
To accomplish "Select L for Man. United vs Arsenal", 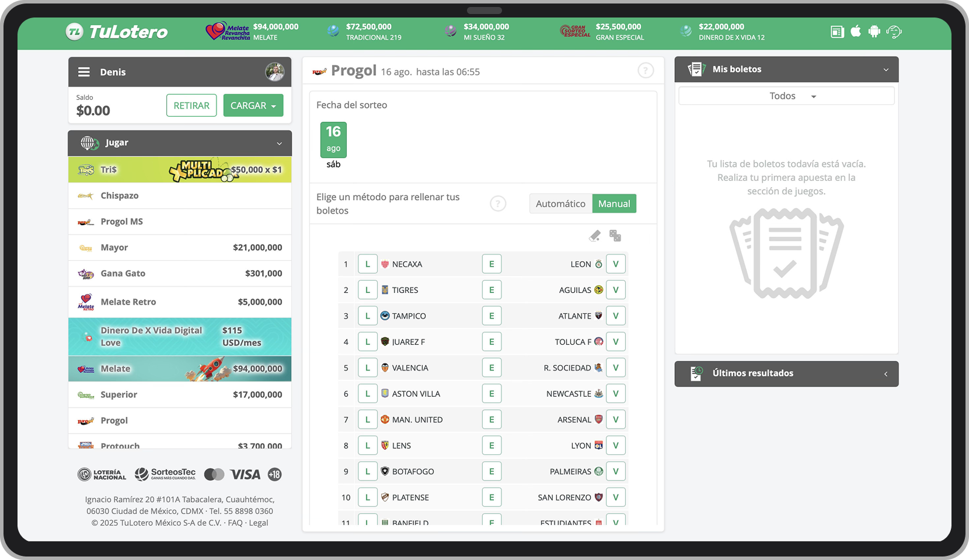I will (x=367, y=420).
